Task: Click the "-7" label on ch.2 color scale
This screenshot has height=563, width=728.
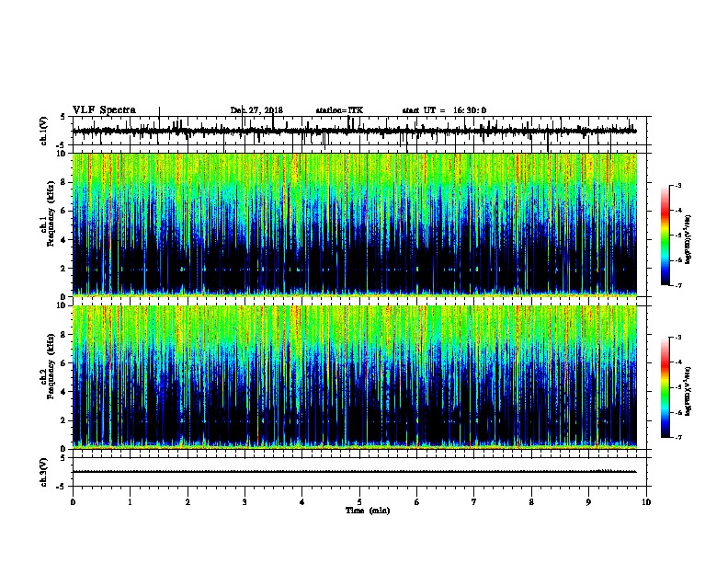Action: 677,438
